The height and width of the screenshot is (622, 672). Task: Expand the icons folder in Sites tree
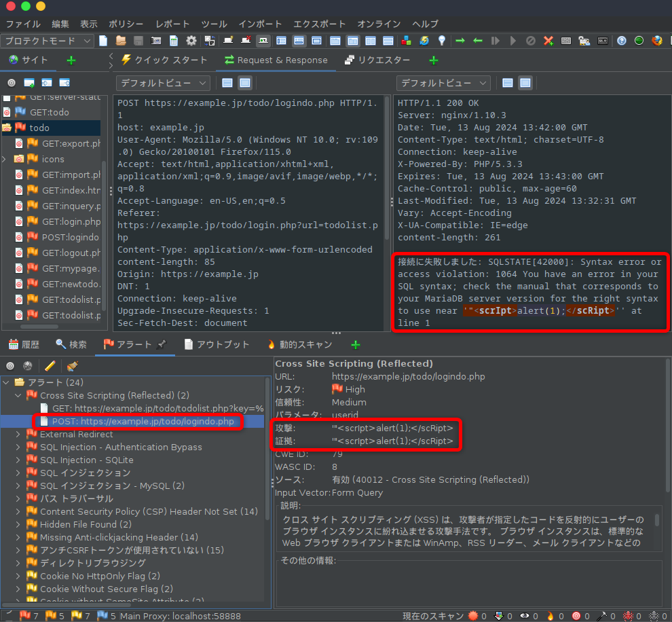(x=4, y=159)
